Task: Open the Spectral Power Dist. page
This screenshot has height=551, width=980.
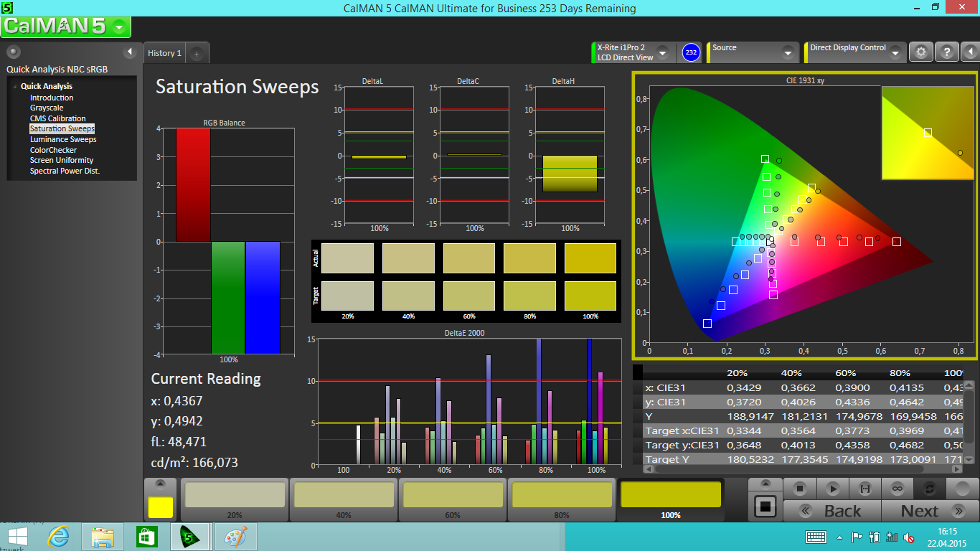Action: tap(65, 171)
